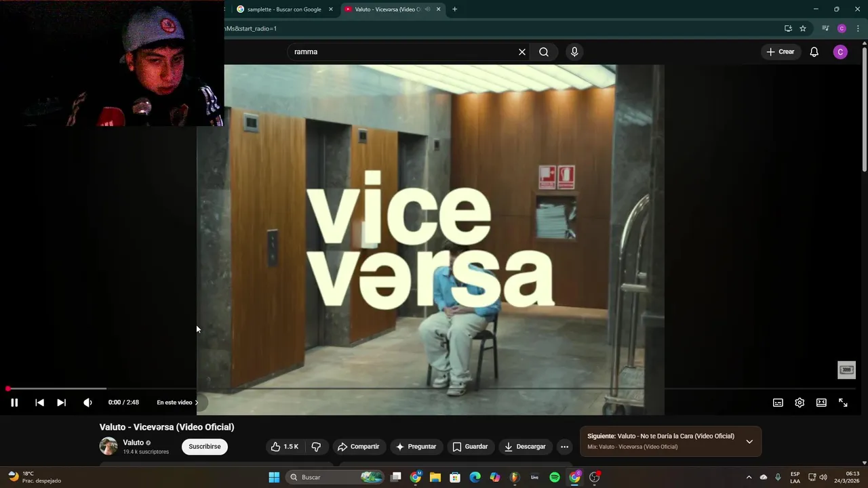Screen dimensions: 868x488
Task: Open Ableton Live from the taskbar
Action: [534, 477]
